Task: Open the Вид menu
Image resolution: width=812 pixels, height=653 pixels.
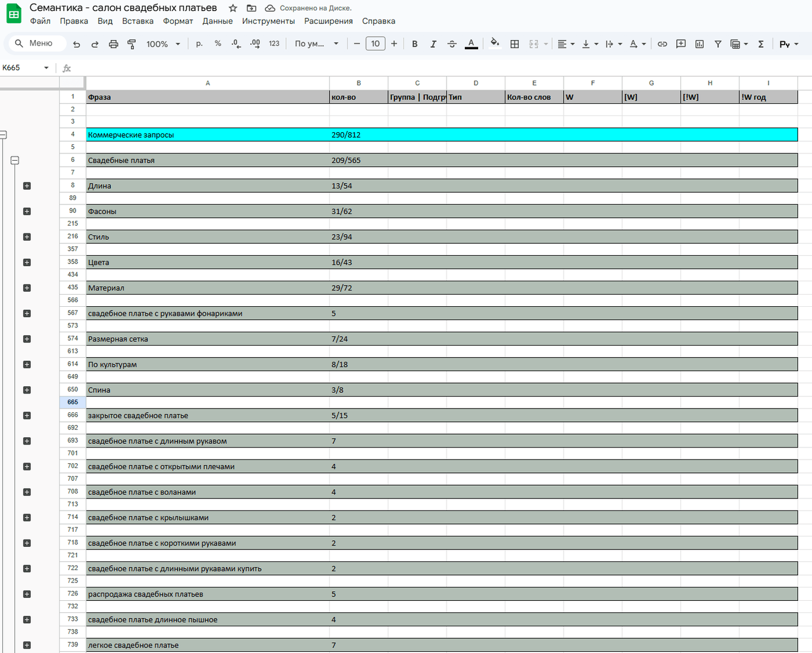Action: (105, 21)
